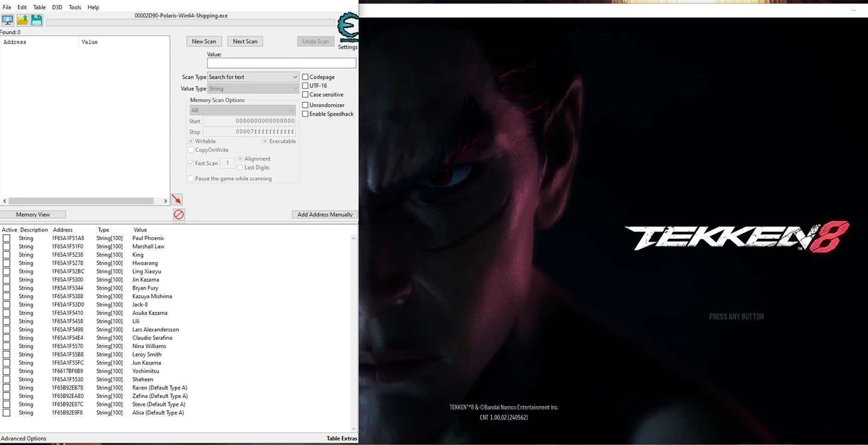Open the process selection dialog
Viewport: 868px width, 445px height.
[7, 20]
